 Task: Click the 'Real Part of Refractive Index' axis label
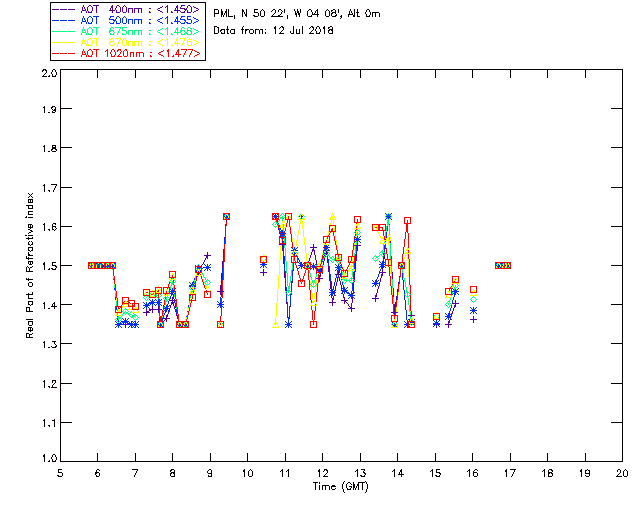point(30,265)
